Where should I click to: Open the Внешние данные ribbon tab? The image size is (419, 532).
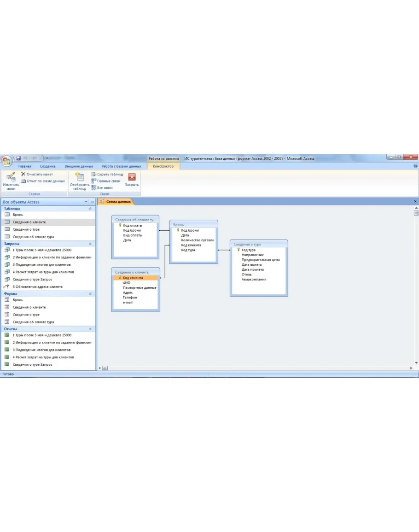tap(78, 166)
